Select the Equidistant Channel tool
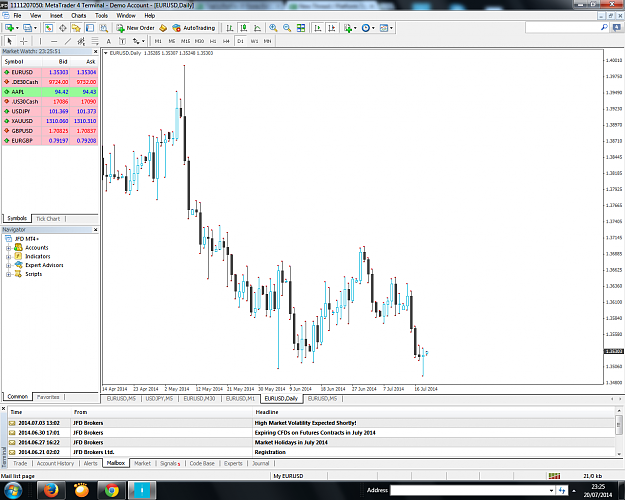 click(x=81, y=41)
